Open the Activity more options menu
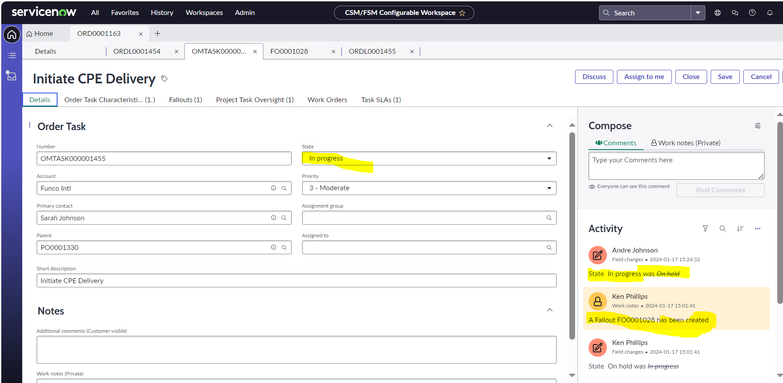Image resolution: width=783 pixels, height=383 pixels. [x=758, y=228]
